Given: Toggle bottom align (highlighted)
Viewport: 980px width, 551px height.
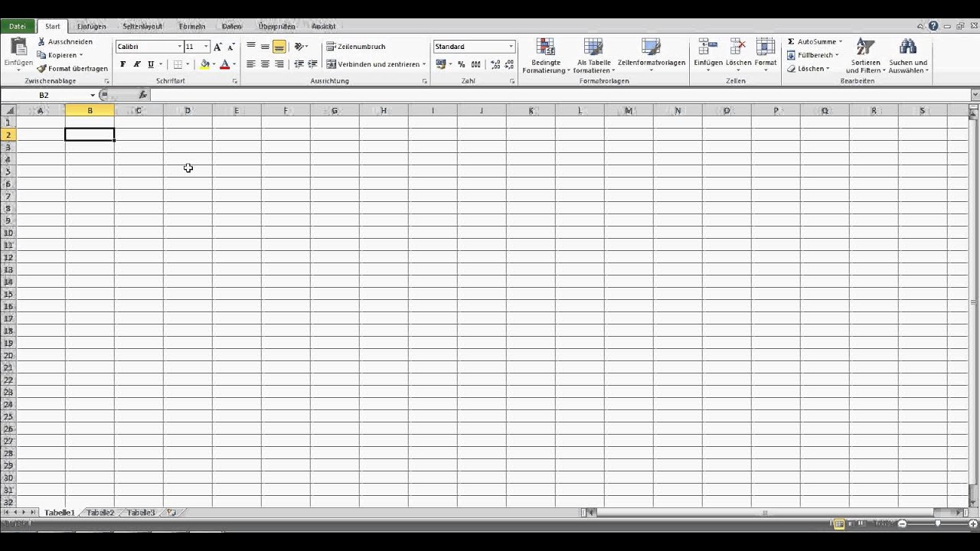Looking at the screenshot, I should [279, 47].
